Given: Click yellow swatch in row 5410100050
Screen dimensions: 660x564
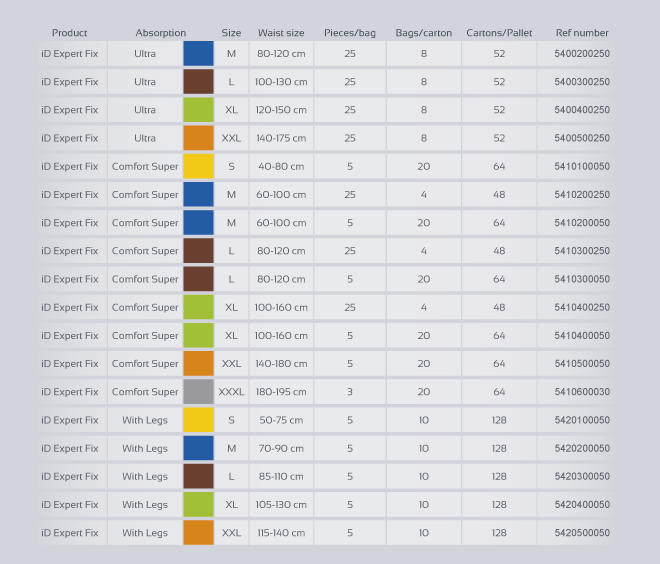Looking at the screenshot, I should (x=198, y=166).
